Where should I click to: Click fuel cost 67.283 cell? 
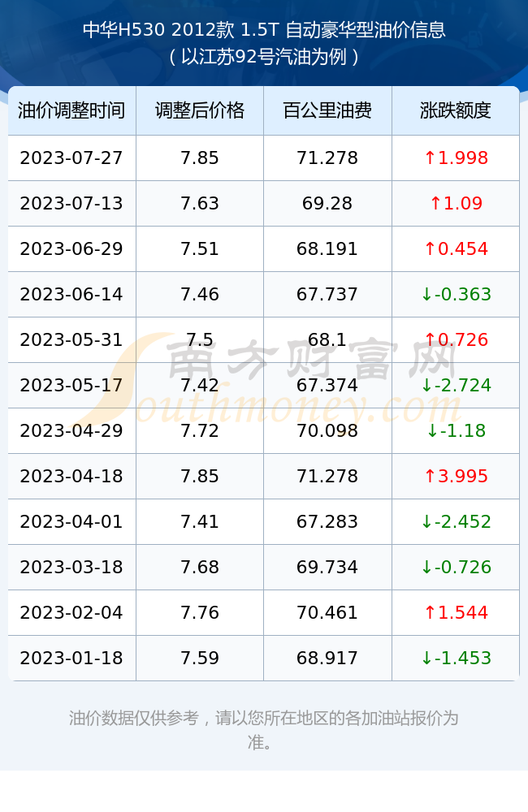(x=327, y=521)
